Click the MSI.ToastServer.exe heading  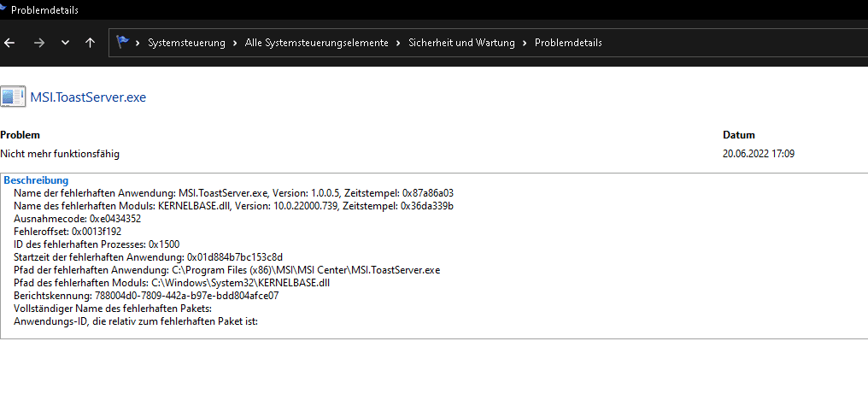[88, 97]
